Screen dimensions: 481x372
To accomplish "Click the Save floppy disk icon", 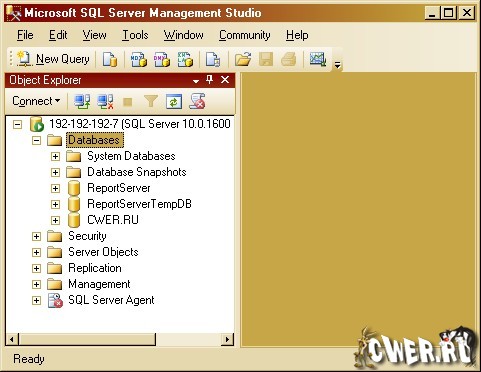I will [x=266, y=59].
